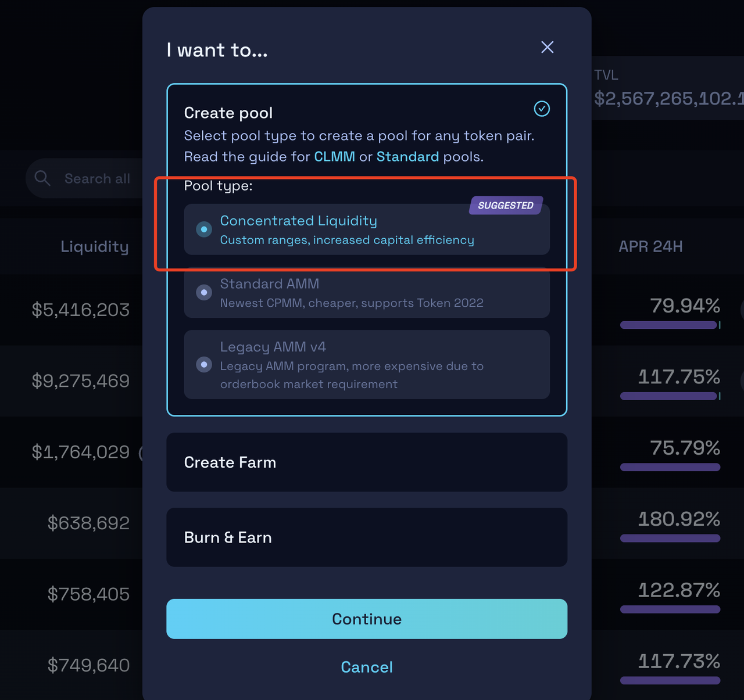Screen dimensions: 744x700
Task: Click the SUGGESTED badge
Action: point(506,205)
